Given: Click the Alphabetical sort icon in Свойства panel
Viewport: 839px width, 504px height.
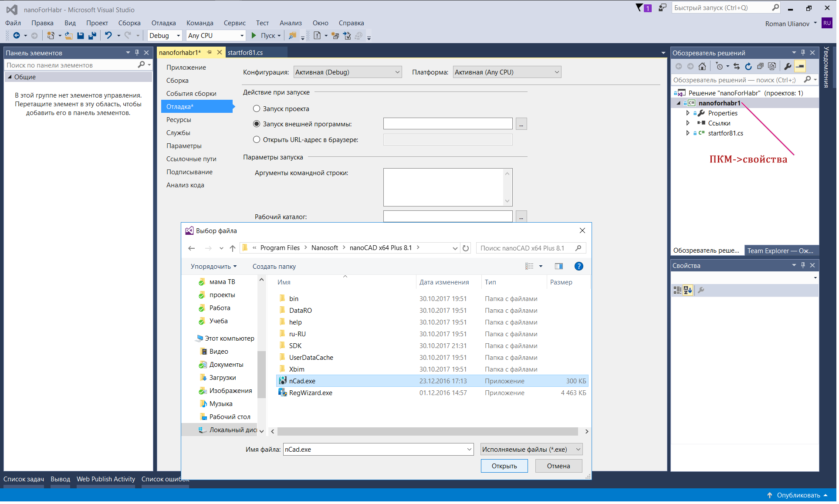Looking at the screenshot, I should click(x=688, y=291).
